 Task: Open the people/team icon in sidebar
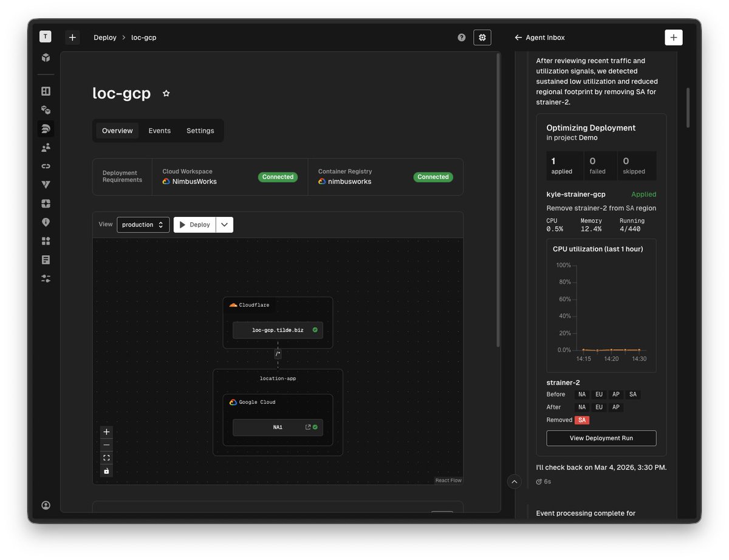46,148
